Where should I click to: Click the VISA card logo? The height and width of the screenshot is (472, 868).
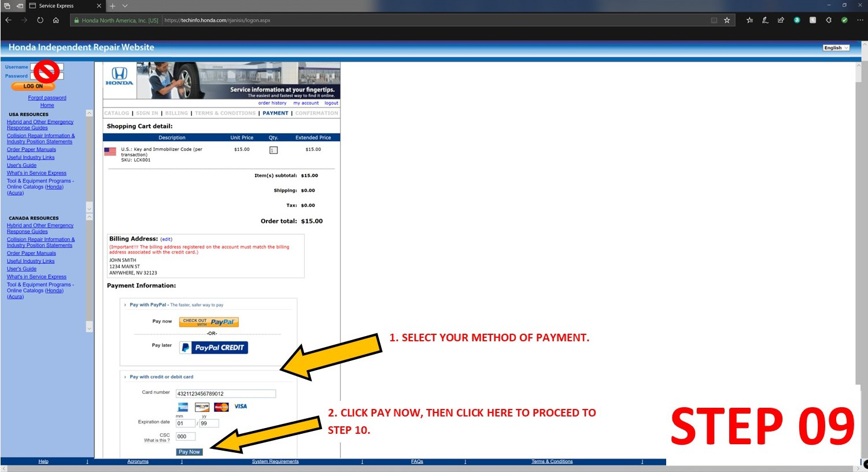tap(241, 407)
